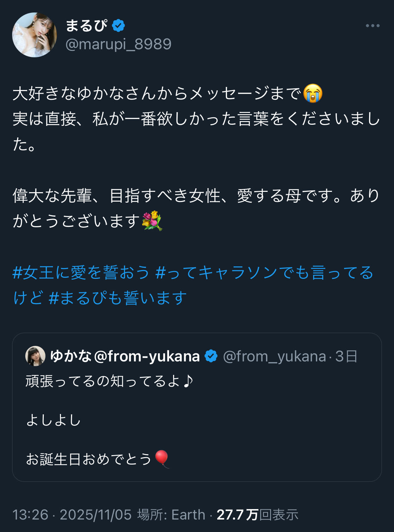Click the まるぴ display name
The image size is (394, 532).
point(86,26)
